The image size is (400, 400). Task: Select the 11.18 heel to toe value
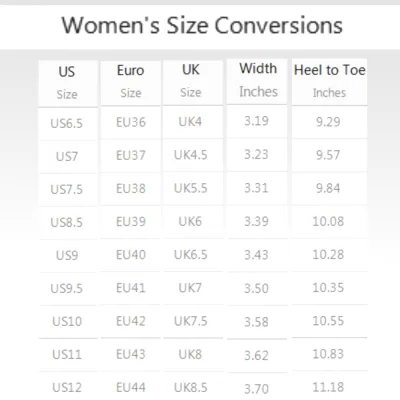pos(328,387)
